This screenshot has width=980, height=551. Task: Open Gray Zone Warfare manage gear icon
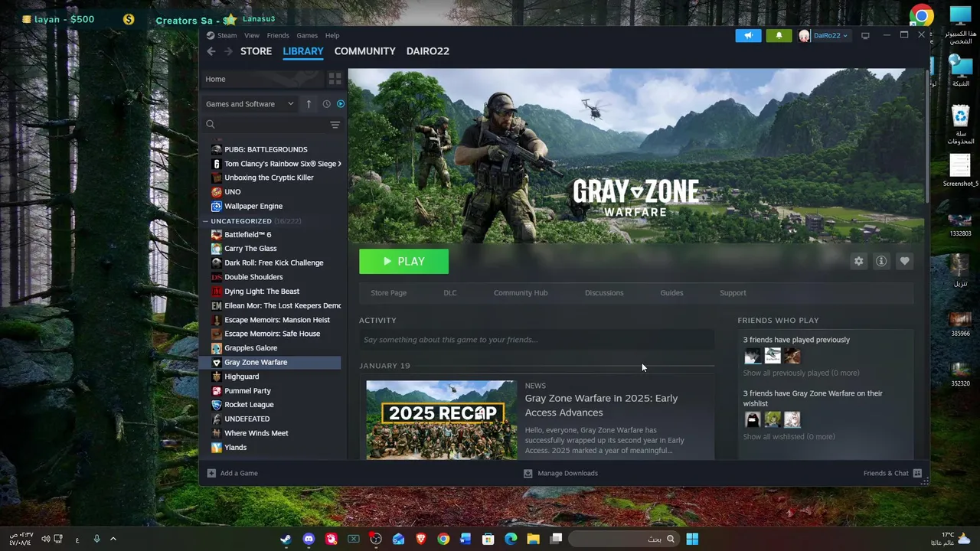click(x=858, y=261)
